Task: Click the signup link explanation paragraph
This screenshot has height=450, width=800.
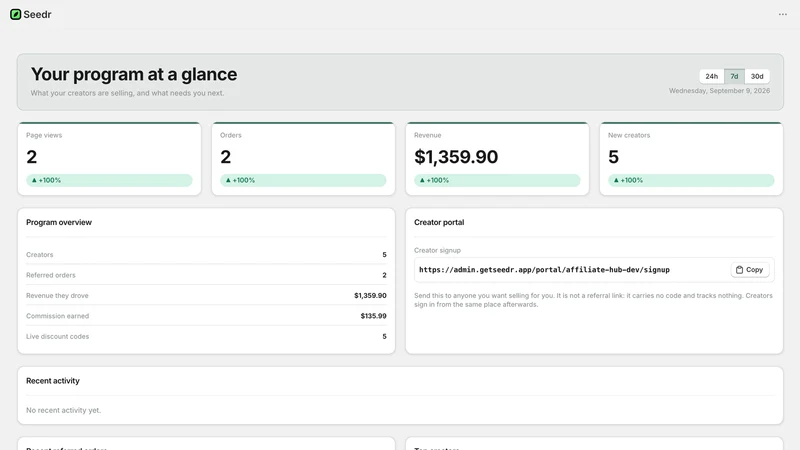Action: (x=593, y=300)
